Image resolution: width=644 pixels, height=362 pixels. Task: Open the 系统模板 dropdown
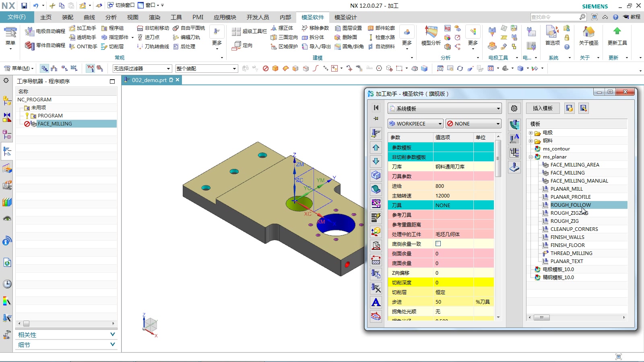coord(445,109)
